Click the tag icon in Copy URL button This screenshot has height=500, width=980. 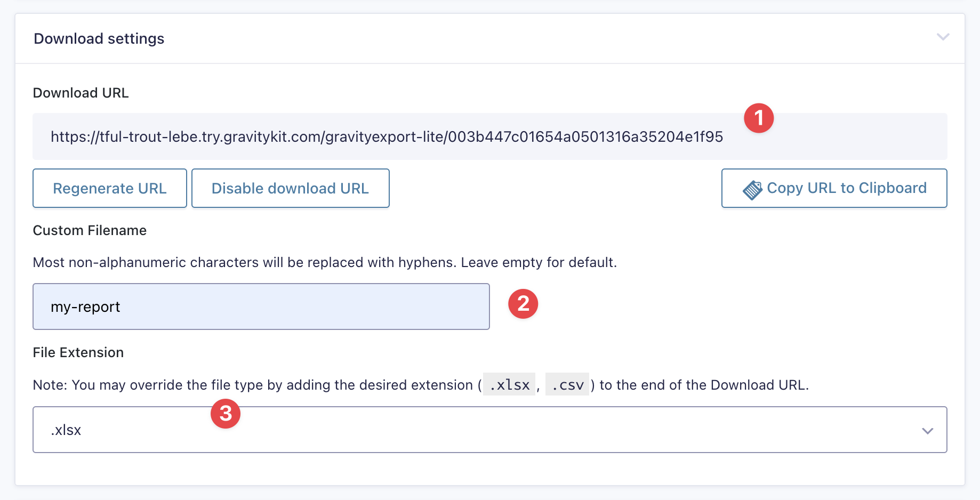(752, 188)
